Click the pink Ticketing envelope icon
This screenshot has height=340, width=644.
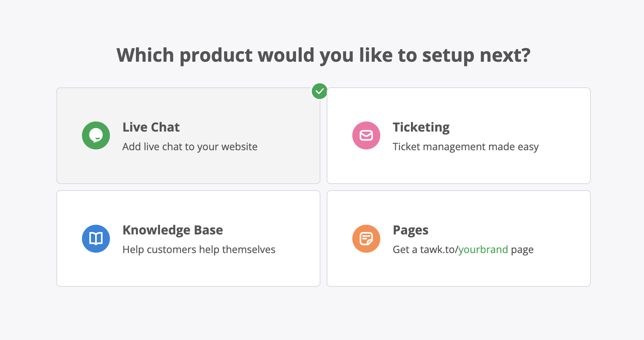pyautogui.click(x=366, y=135)
